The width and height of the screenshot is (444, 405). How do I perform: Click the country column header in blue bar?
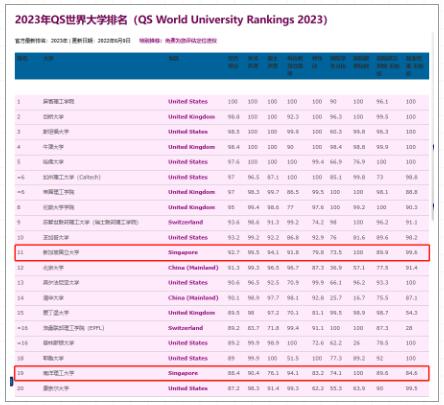pos(173,59)
